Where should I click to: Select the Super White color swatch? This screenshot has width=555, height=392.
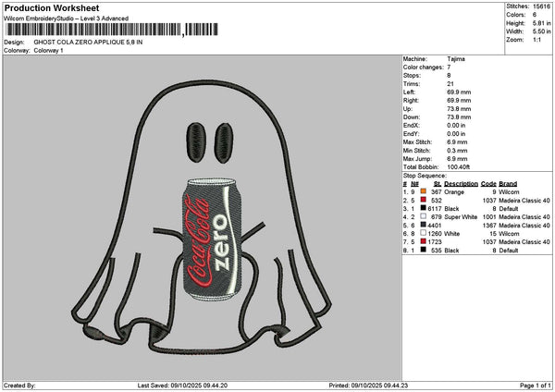[x=423, y=216]
